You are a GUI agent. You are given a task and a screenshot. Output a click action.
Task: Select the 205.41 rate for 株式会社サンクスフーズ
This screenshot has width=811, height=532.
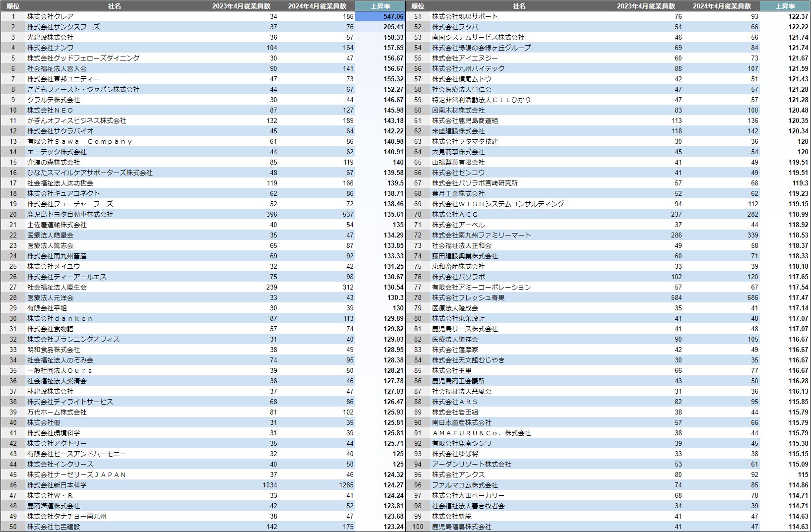pyautogui.click(x=393, y=27)
